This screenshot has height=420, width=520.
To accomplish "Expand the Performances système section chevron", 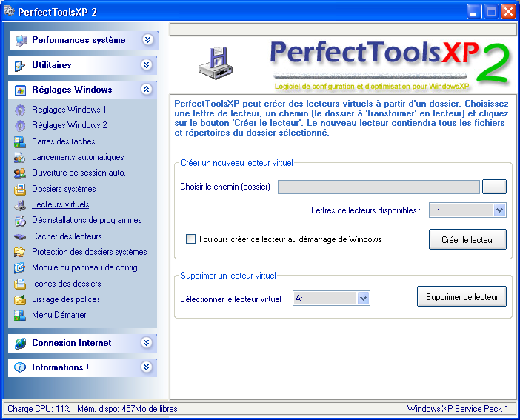I will click(x=147, y=40).
